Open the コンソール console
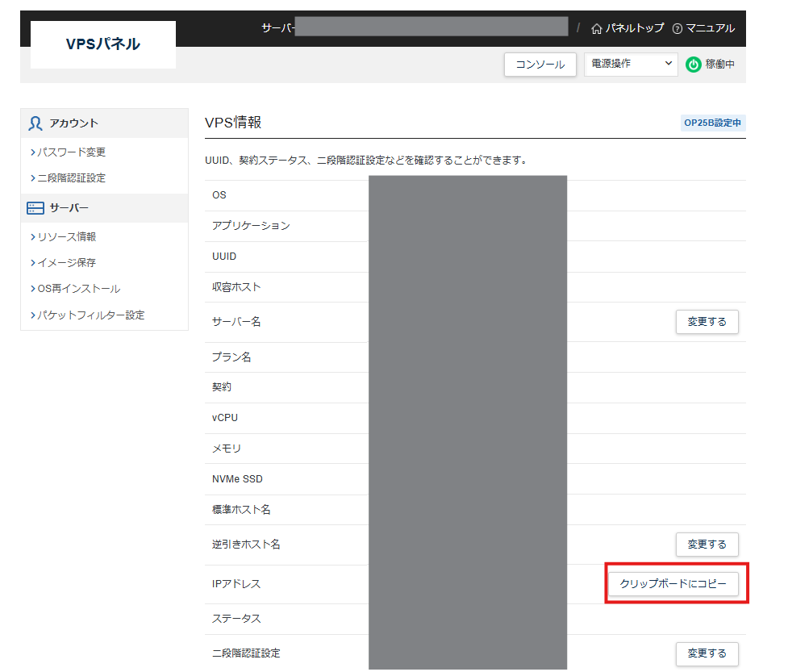Viewport: 788px width, 672px height. (540, 65)
